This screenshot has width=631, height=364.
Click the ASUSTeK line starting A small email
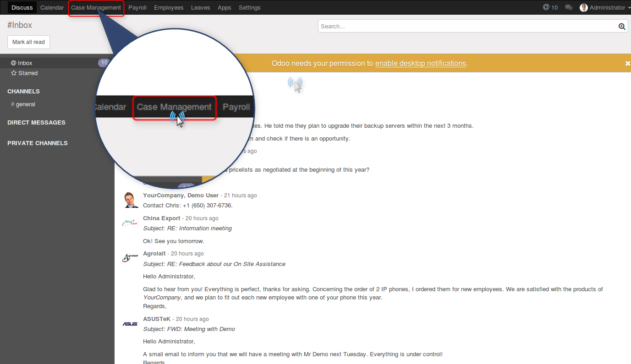pyautogui.click(x=293, y=354)
